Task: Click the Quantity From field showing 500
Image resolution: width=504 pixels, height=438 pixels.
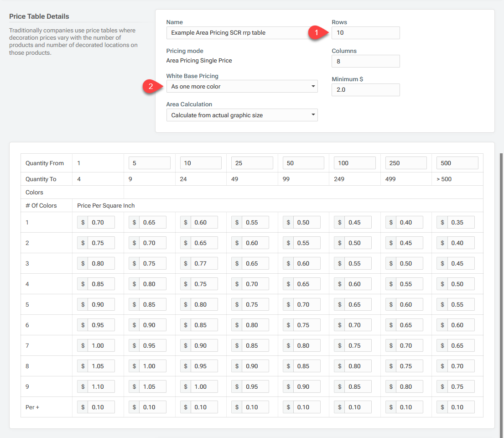Action: click(x=457, y=163)
